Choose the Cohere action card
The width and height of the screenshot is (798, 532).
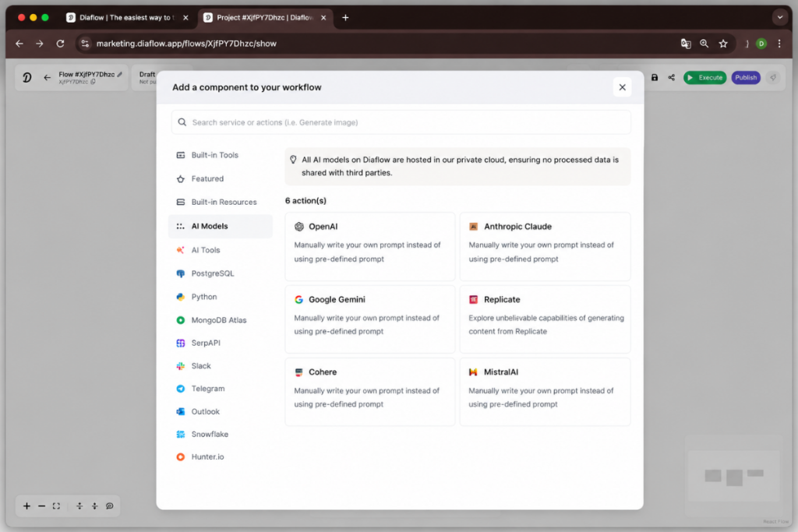tap(370, 392)
